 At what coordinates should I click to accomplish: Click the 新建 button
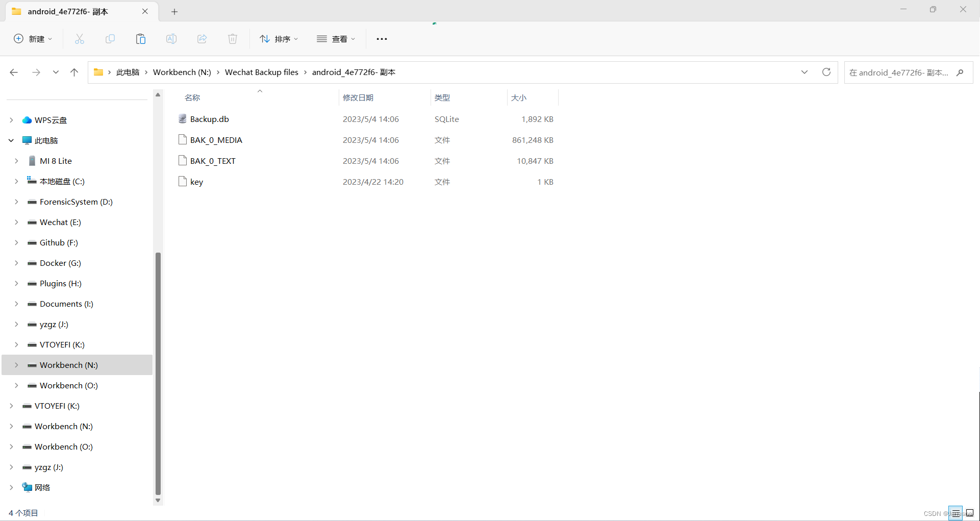(x=32, y=38)
